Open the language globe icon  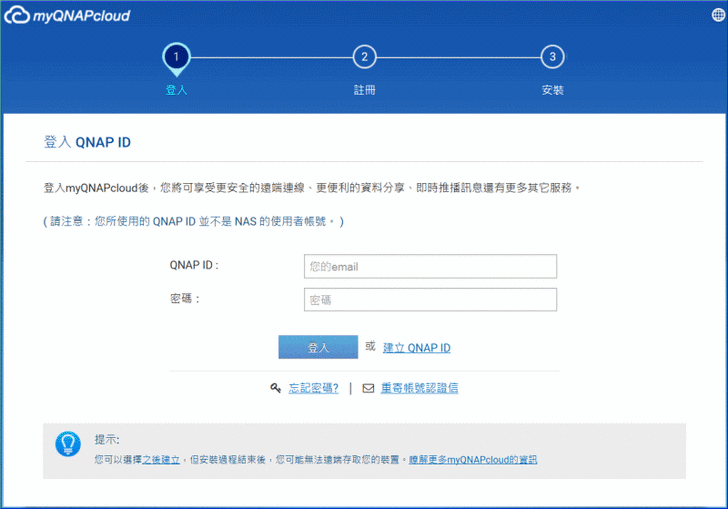(x=718, y=15)
